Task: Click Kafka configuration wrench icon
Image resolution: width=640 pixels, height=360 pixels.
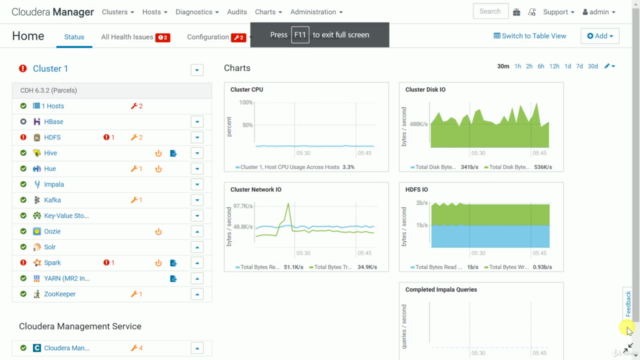Action: 136,200
